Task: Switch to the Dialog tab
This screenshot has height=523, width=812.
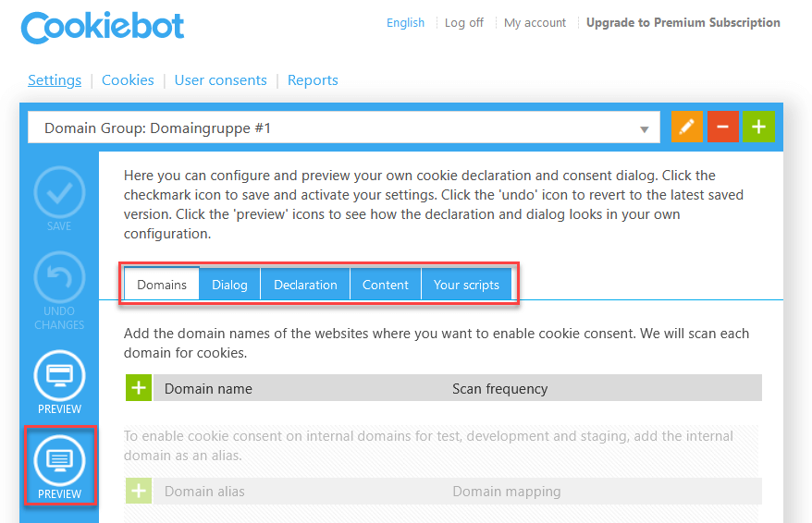Action: tap(229, 285)
